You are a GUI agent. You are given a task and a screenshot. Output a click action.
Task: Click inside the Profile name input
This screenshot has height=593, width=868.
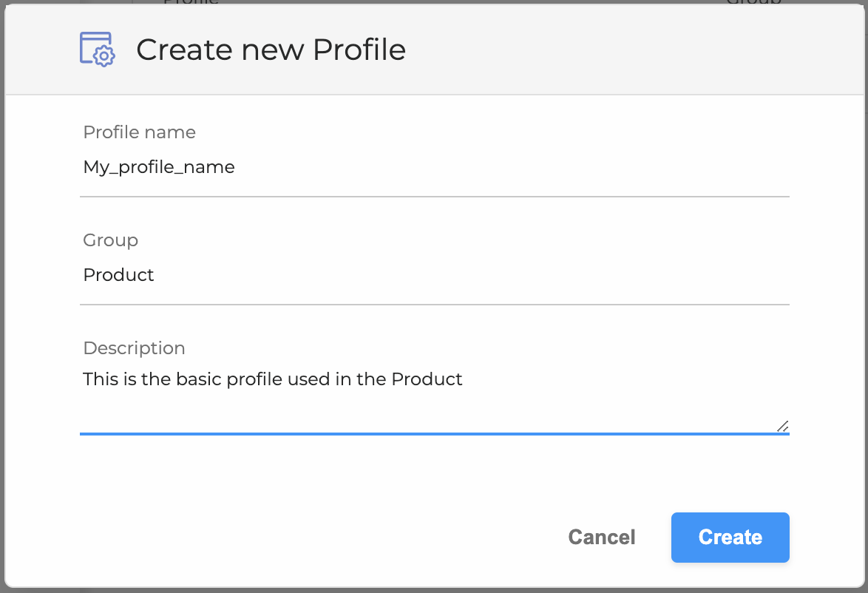coord(370,167)
